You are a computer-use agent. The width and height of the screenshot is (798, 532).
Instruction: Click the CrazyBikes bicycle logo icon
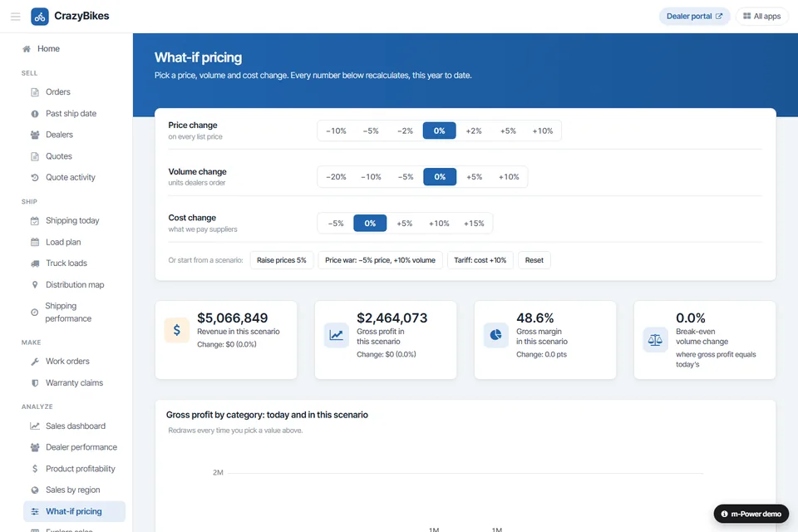pos(40,17)
